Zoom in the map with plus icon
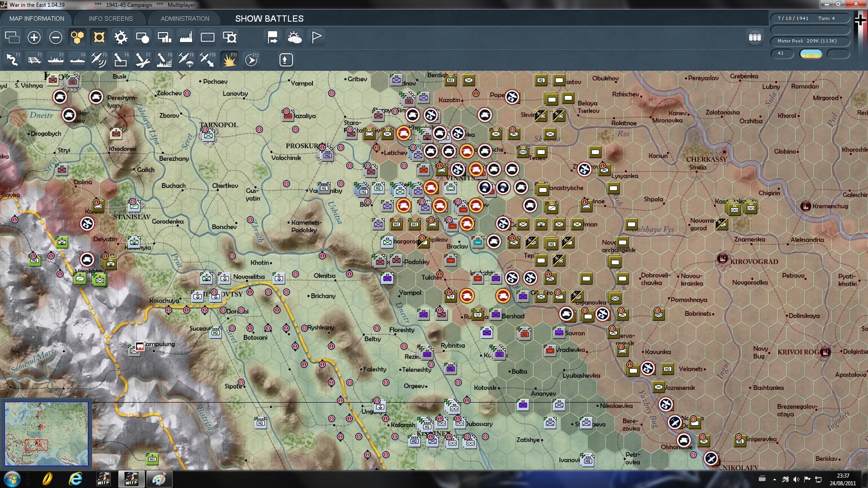The height and width of the screenshot is (488, 868). [34, 37]
